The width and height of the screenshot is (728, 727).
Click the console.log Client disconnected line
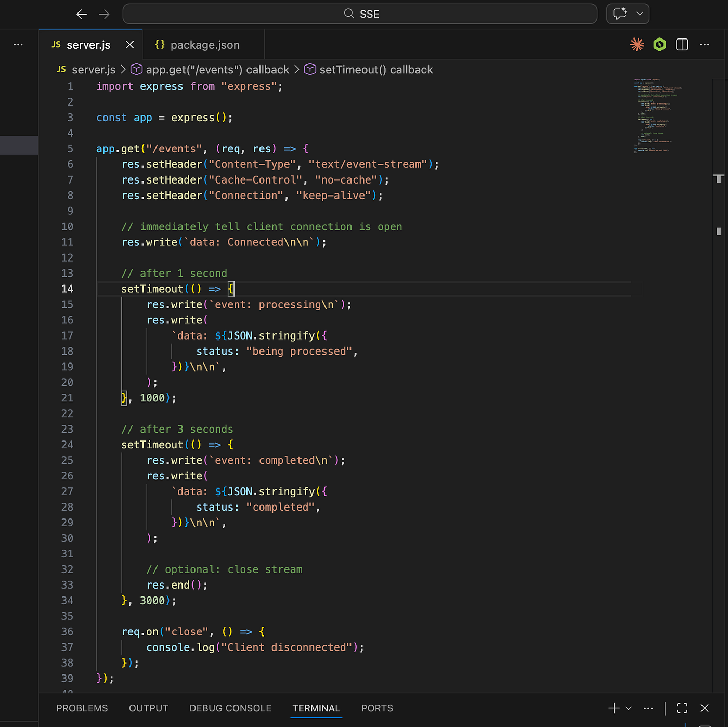tap(255, 647)
